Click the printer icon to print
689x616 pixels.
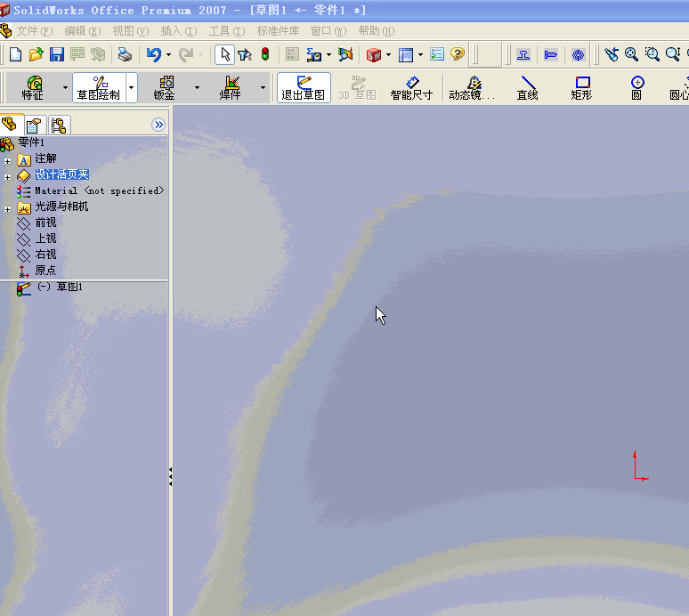[125, 54]
